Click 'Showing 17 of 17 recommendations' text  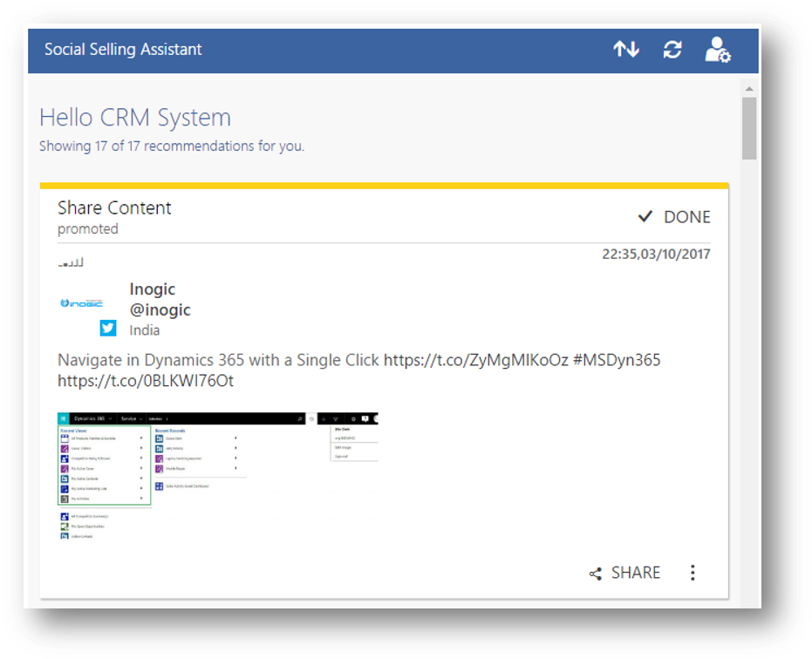172,146
